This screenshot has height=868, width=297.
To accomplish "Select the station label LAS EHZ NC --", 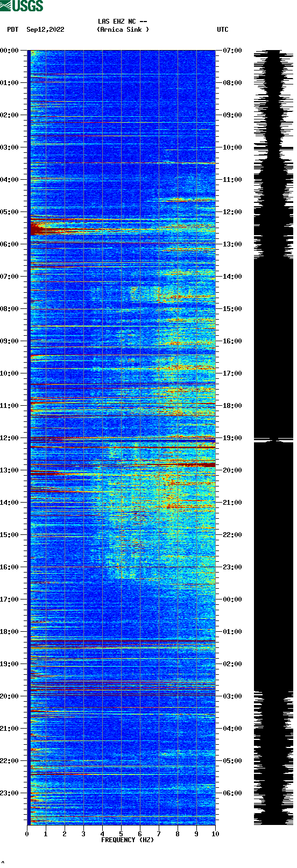I will [x=123, y=22].
